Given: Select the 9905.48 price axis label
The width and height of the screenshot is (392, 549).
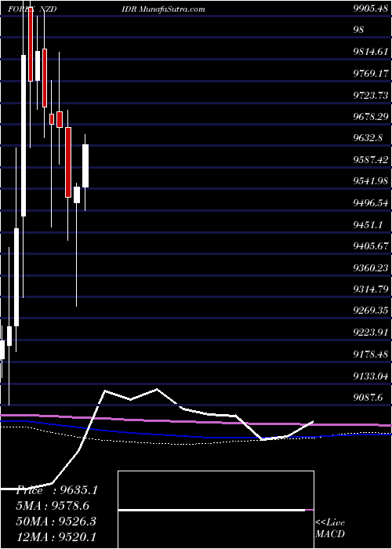Looking at the screenshot, I should pyautogui.click(x=371, y=9).
